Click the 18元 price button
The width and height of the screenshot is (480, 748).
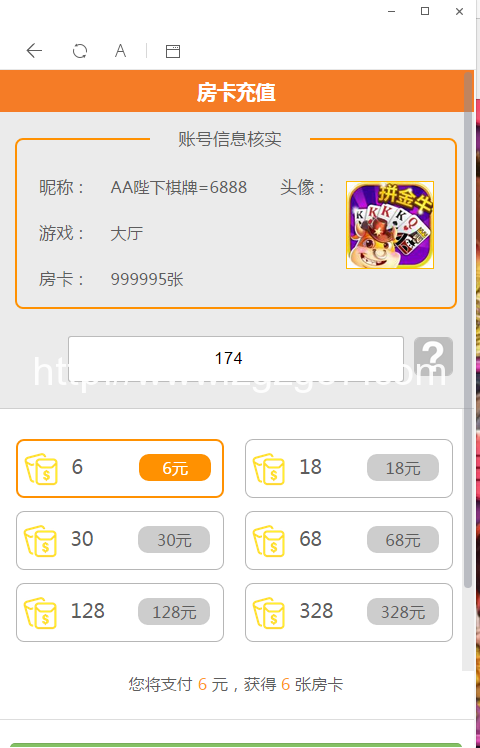(403, 468)
